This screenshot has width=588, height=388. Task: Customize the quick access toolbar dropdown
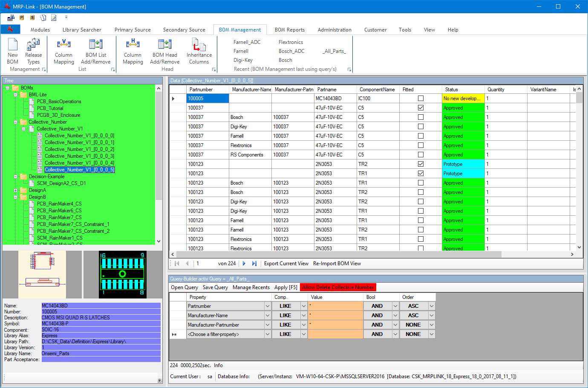[66, 17]
